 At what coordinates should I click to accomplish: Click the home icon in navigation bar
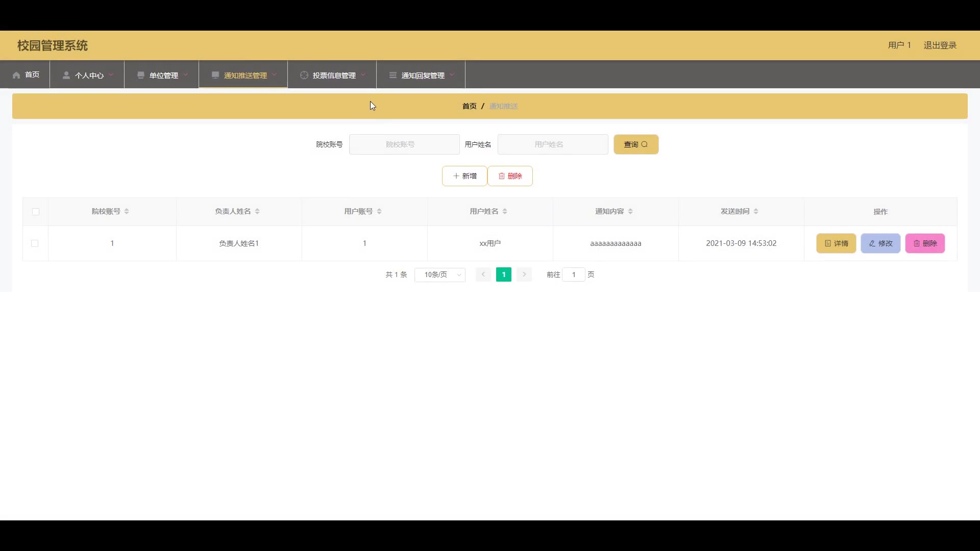(16, 75)
